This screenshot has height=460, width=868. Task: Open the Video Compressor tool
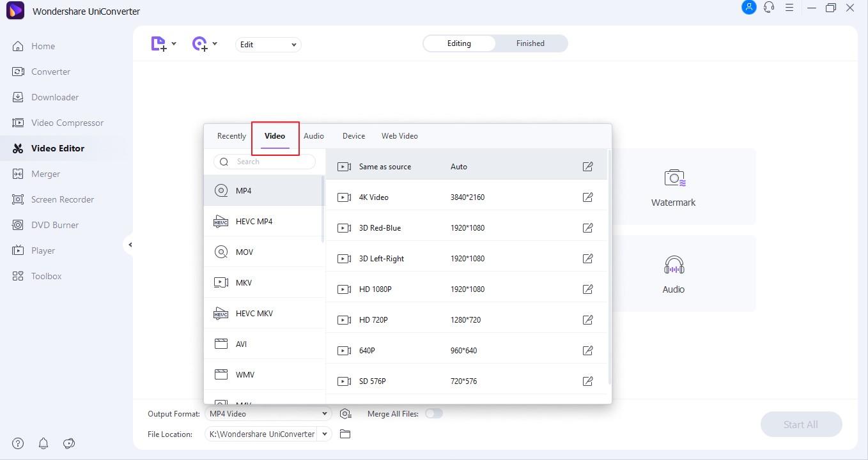[x=67, y=123]
